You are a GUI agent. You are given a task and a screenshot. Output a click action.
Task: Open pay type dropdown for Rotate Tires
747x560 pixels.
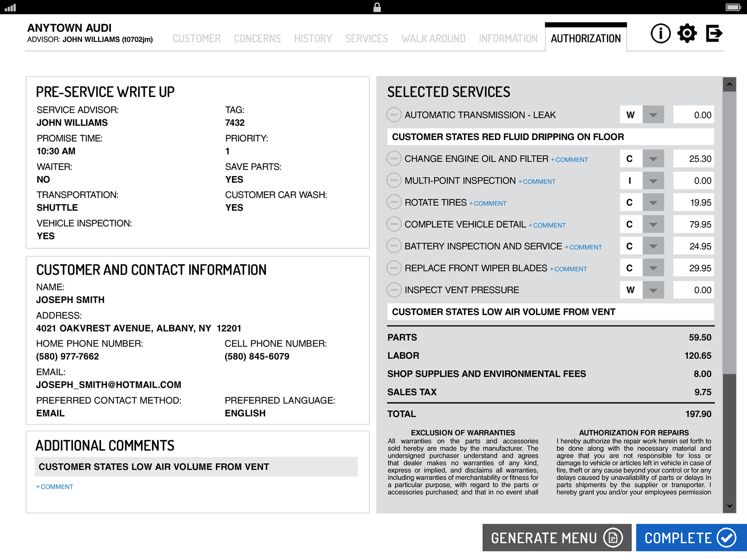pos(653,202)
